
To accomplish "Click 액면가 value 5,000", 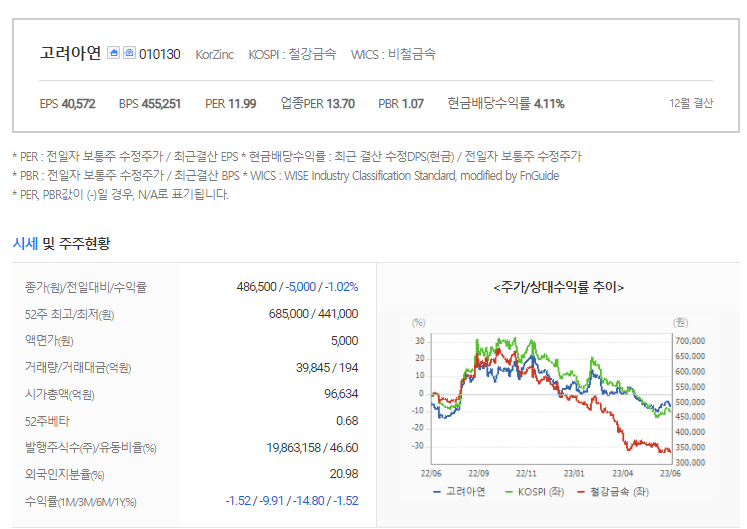I will coord(344,341).
